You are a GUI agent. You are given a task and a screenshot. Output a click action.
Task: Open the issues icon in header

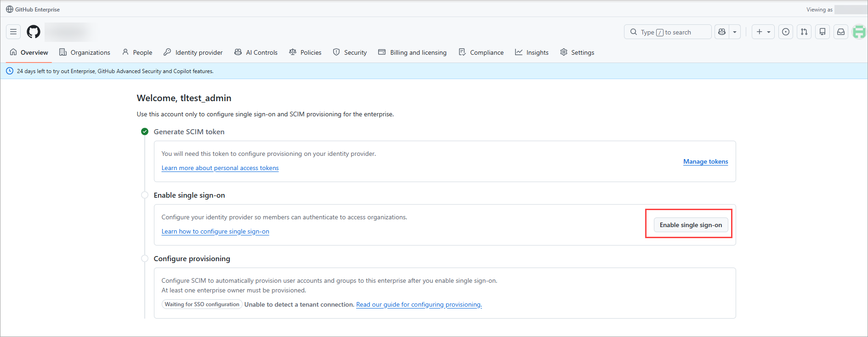coord(786,32)
